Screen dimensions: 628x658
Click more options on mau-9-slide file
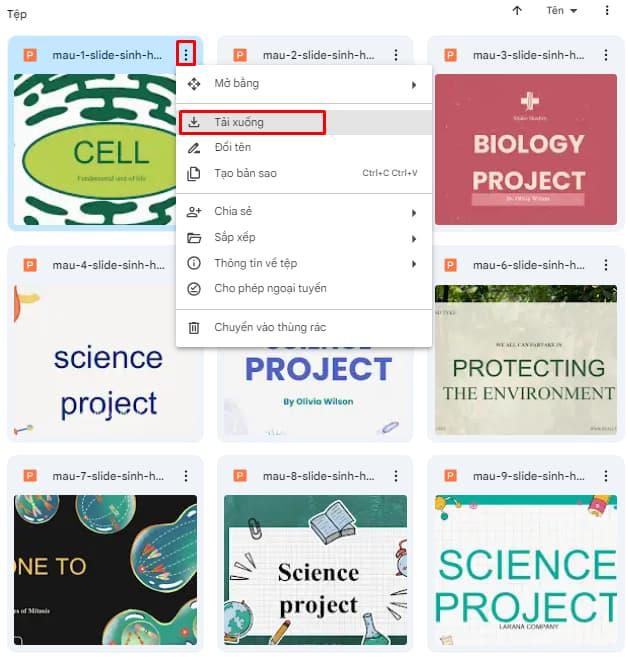605,476
